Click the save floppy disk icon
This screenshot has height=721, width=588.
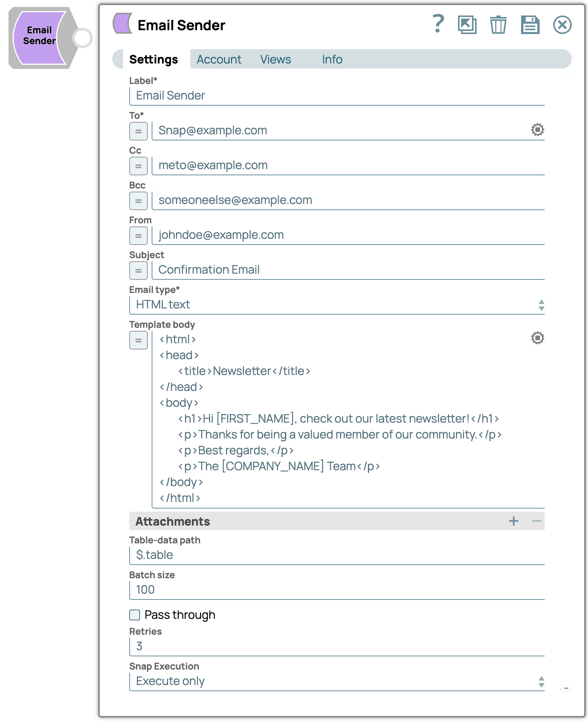point(530,25)
